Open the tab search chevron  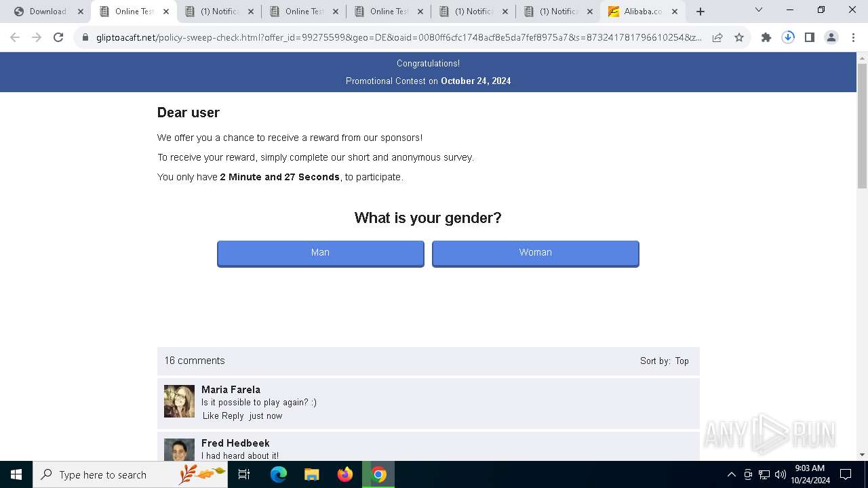(759, 9)
